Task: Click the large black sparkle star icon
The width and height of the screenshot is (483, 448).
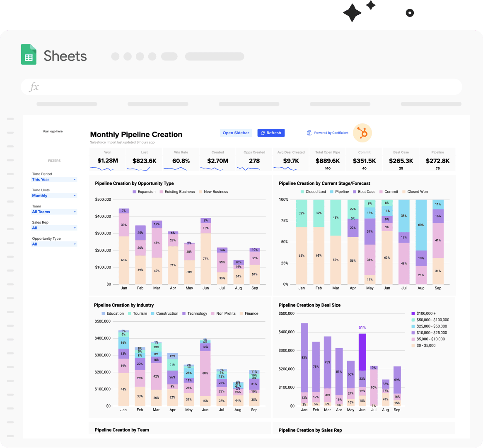Action: coord(352,12)
